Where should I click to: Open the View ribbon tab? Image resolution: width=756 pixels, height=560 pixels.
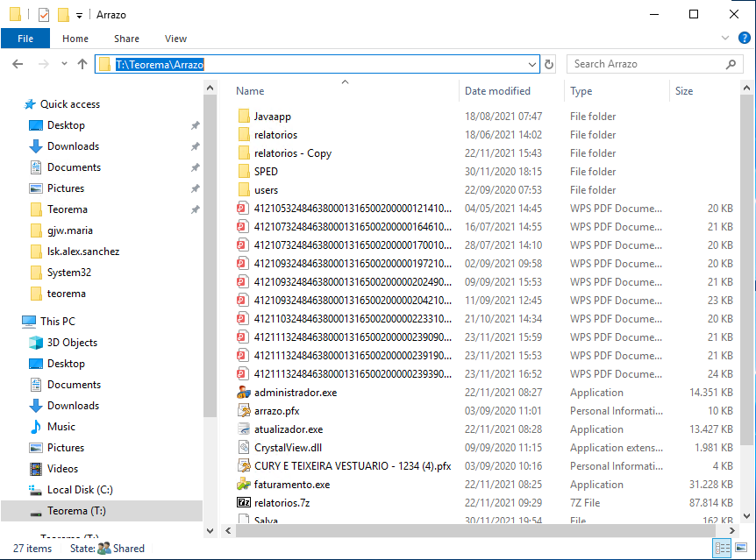(x=175, y=39)
